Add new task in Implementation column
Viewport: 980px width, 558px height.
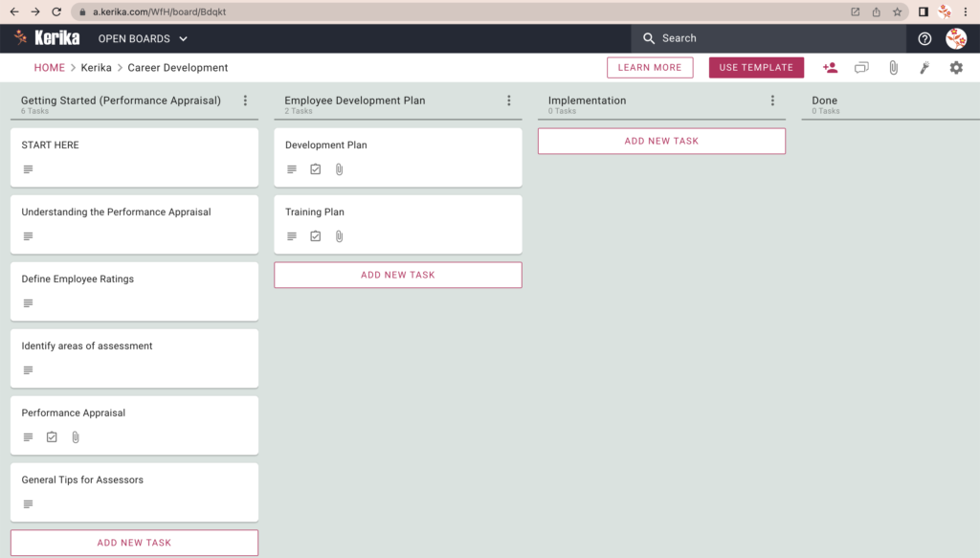(x=662, y=142)
